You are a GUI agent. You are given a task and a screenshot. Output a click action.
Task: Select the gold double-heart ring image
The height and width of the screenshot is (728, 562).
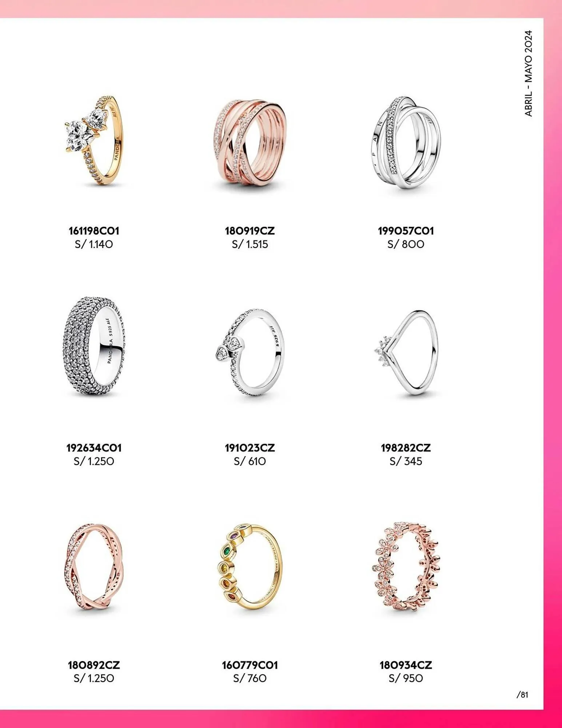tap(94, 141)
